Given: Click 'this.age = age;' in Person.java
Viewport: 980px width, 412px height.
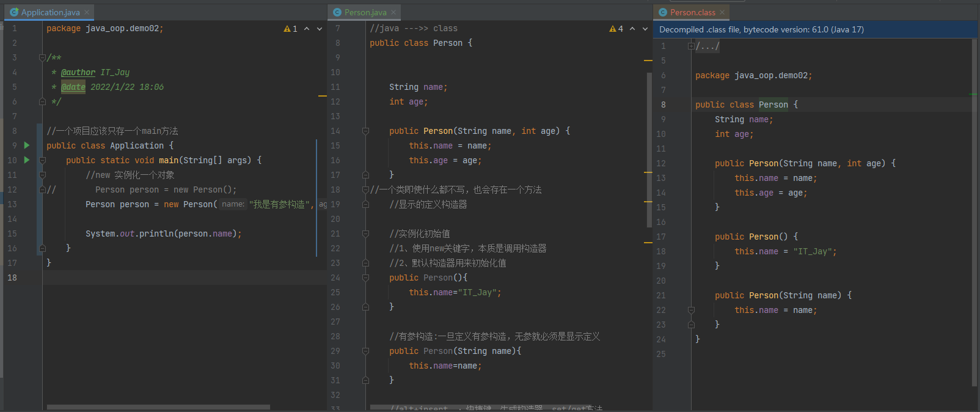Looking at the screenshot, I should [x=445, y=160].
